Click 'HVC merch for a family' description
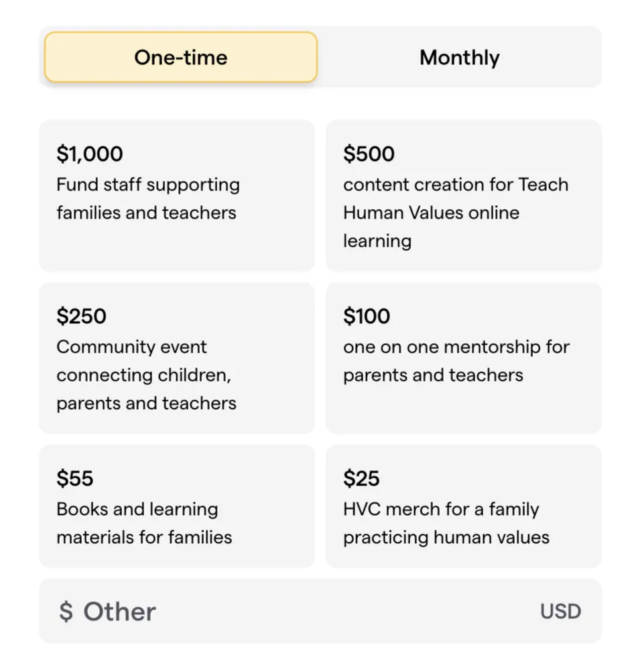Viewport: 638px width, 672px height. pyautogui.click(x=440, y=509)
